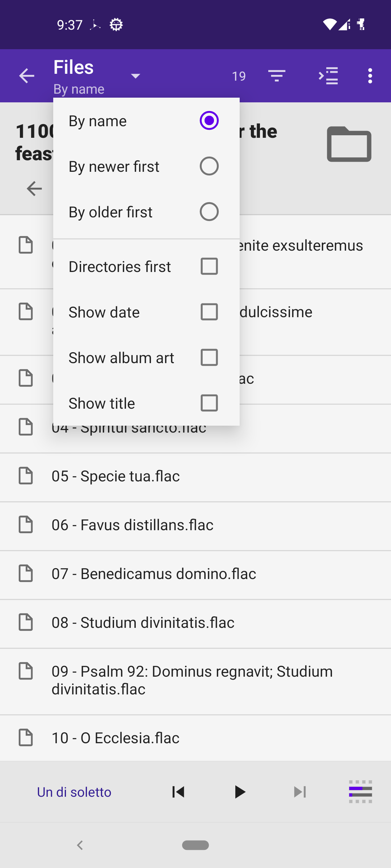This screenshot has height=868, width=391.
Task: Select the By newer first radio button
Action: pos(209,166)
